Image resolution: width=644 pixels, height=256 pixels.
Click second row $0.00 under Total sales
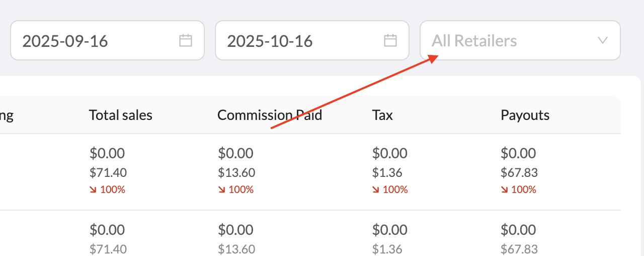[x=107, y=230]
